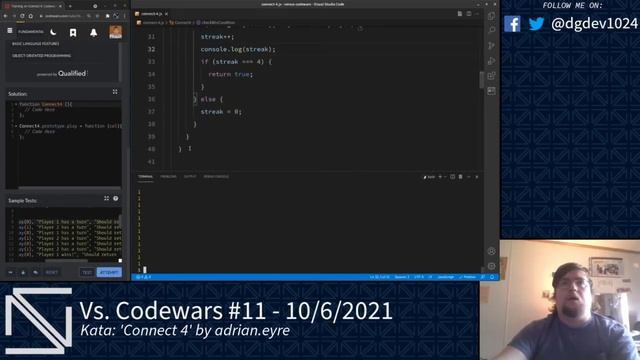Image resolution: width=640 pixels, height=360 pixels.
Task: Click the Basic Language Features tag
Action: [36, 44]
